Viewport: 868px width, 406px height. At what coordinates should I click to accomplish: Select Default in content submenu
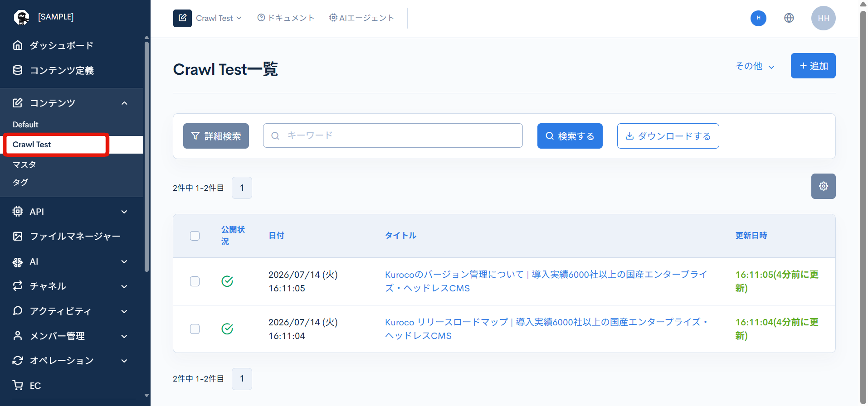(x=25, y=125)
